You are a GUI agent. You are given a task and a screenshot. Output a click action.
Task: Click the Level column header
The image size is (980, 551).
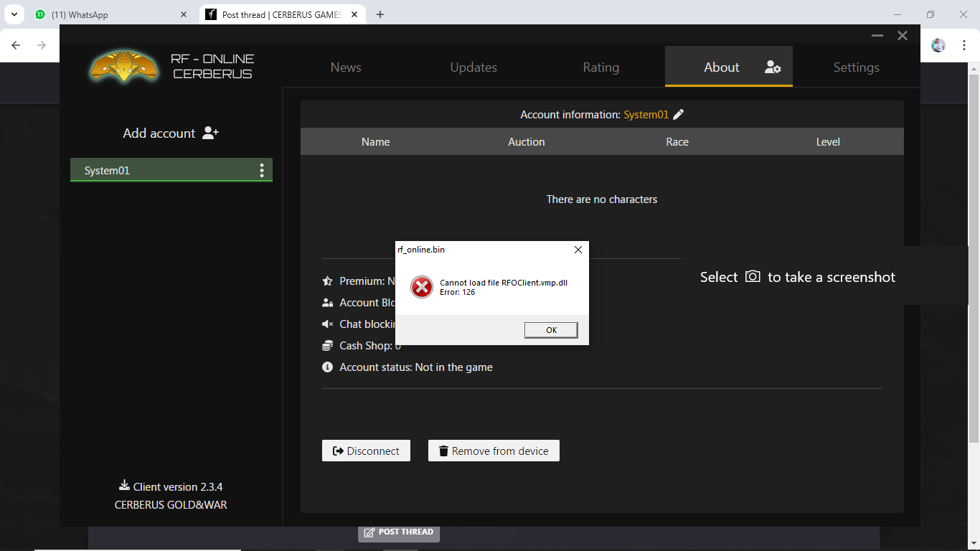(x=828, y=142)
